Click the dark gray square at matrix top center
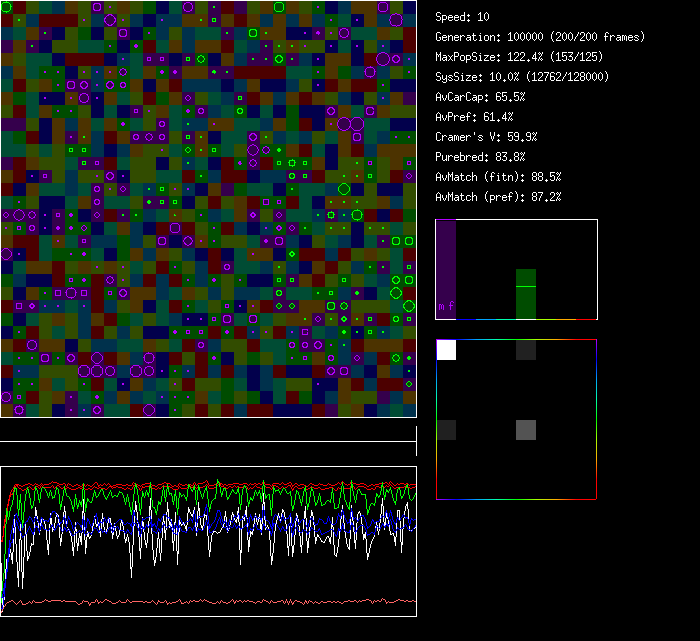This screenshot has width=700, height=641. pyautogui.click(x=526, y=349)
